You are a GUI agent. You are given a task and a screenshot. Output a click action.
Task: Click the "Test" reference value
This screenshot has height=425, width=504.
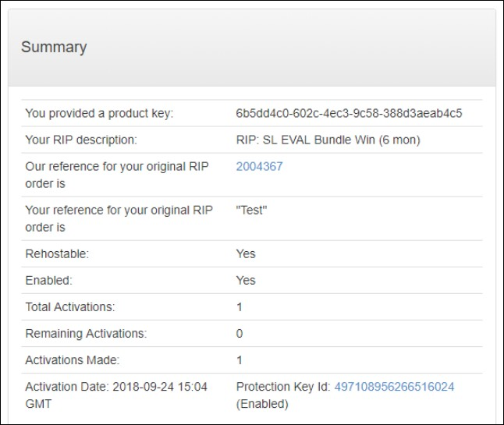click(x=251, y=210)
